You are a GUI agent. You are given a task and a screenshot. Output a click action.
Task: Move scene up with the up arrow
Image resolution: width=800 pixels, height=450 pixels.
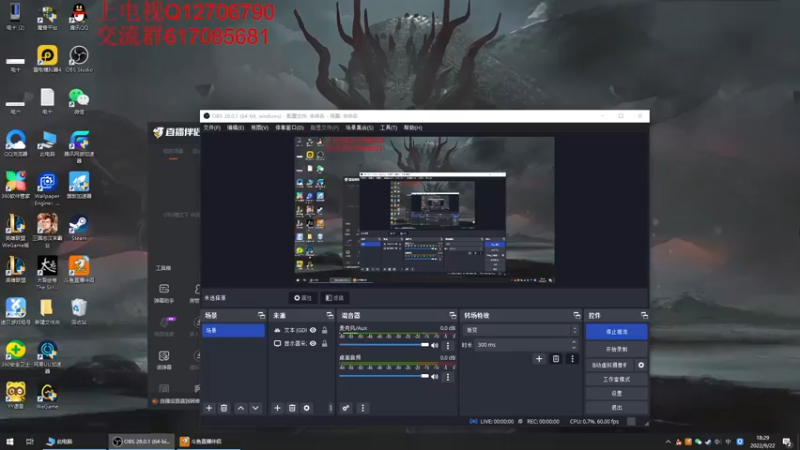click(x=240, y=408)
